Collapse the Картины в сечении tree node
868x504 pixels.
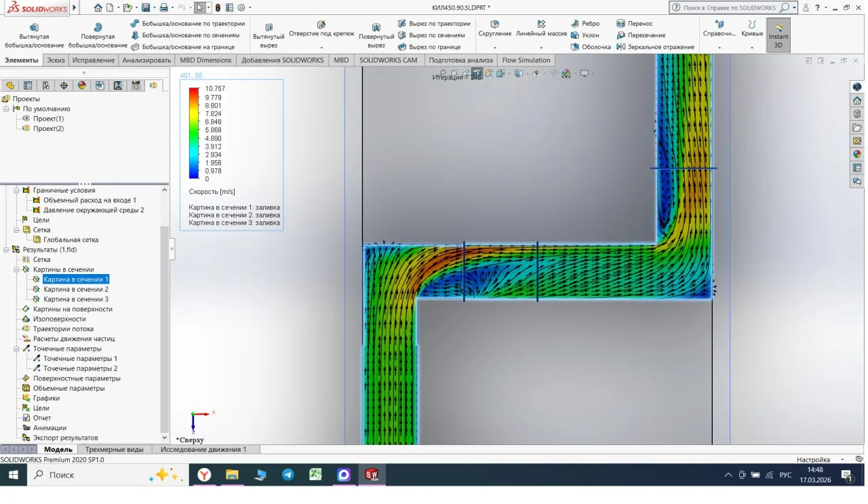(x=16, y=269)
